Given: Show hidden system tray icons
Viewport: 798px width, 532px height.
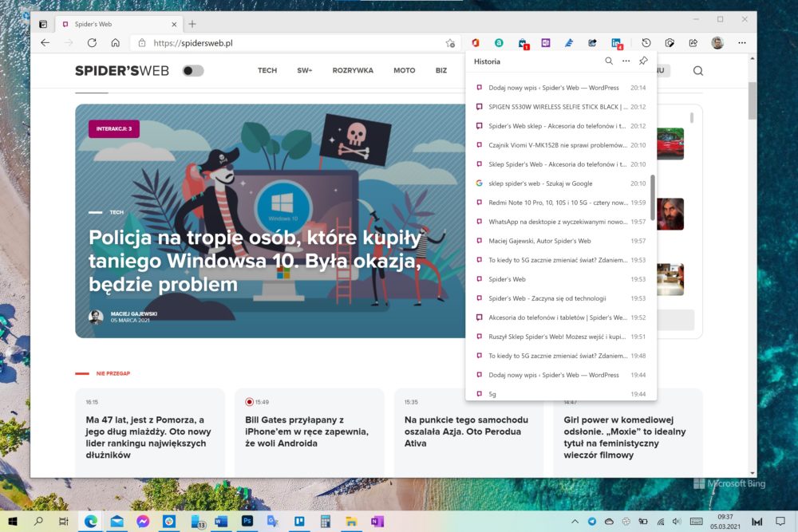Looking at the screenshot, I should (x=575, y=522).
